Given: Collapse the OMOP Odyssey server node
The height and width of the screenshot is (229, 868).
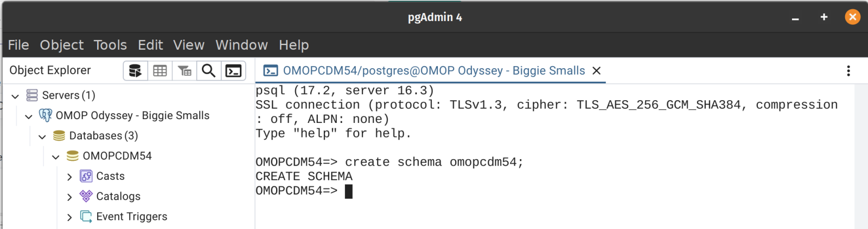Looking at the screenshot, I should (x=29, y=116).
